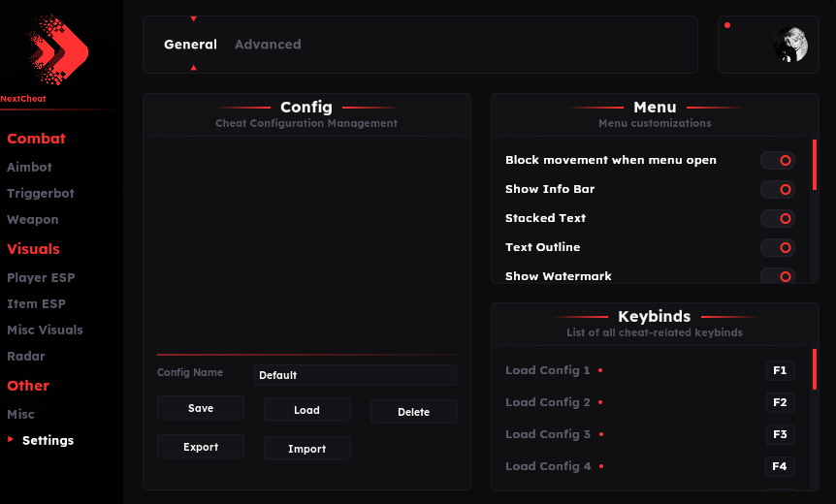Click the NextCheat logo icon
836x504 pixels.
tap(57, 49)
